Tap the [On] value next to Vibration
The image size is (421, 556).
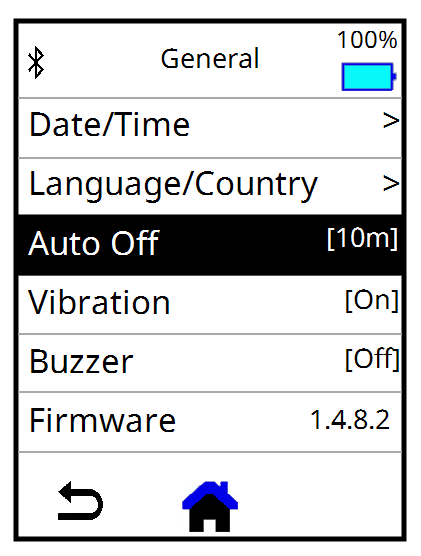tap(372, 300)
